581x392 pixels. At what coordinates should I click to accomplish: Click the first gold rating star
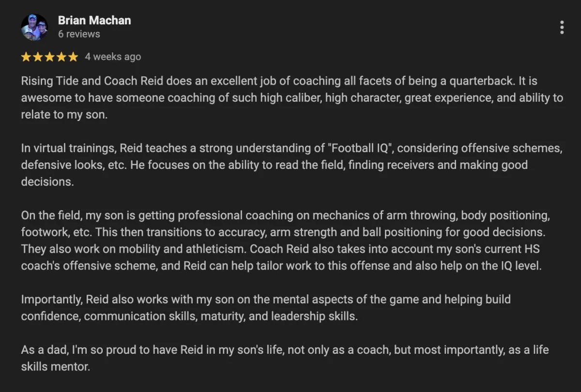[x=26, y=57]
